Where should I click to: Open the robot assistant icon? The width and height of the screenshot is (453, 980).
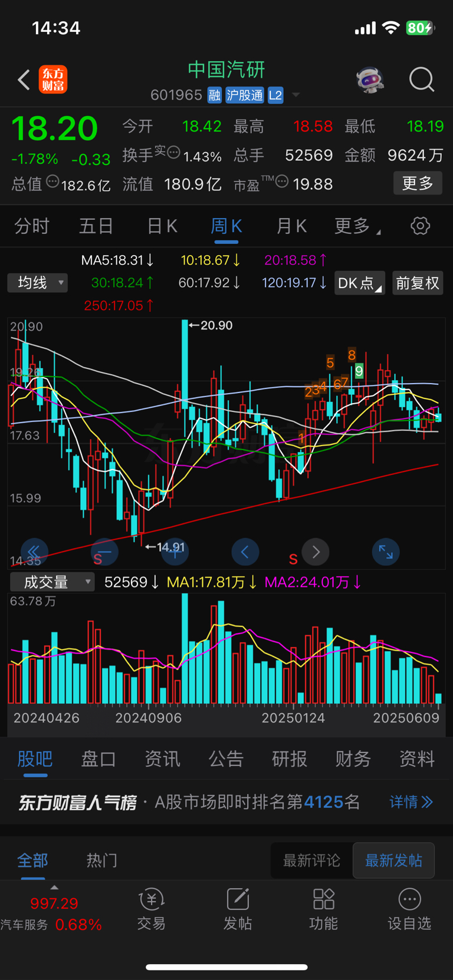point(370,80)
